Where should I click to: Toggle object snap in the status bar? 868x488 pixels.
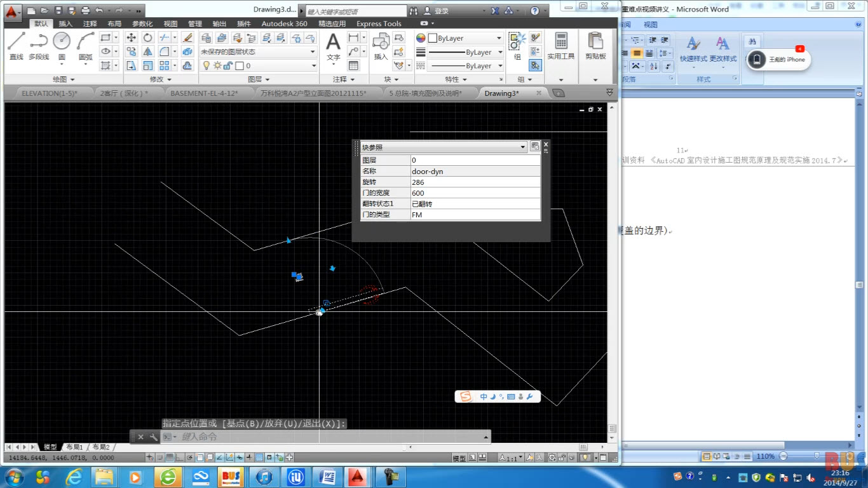200,457
